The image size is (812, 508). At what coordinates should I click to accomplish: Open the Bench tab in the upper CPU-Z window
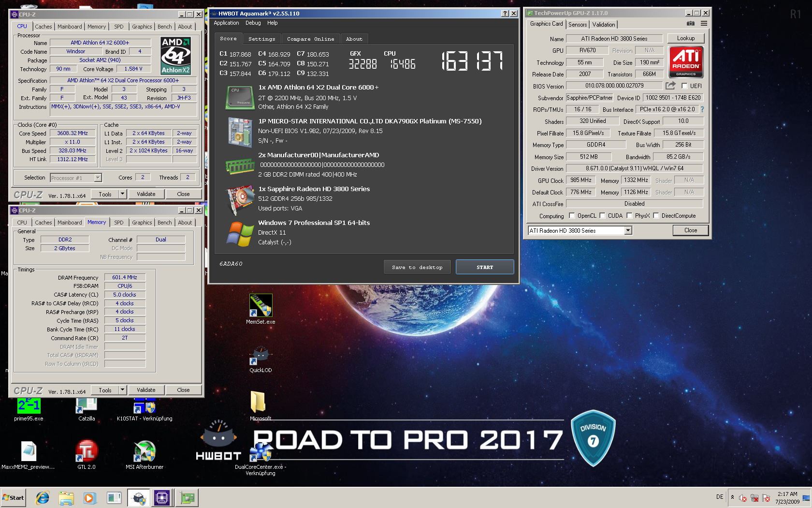(x=164, y=27)
